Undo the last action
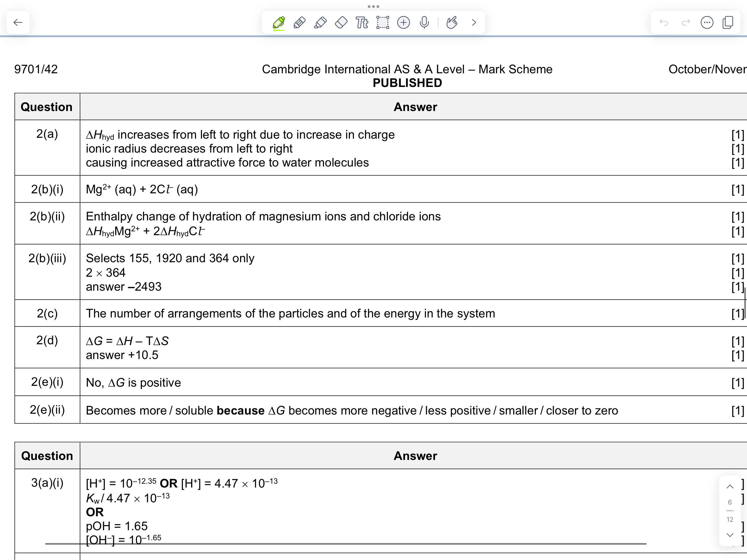The height and width of the screenshot is (560, 747). (664, 23)
